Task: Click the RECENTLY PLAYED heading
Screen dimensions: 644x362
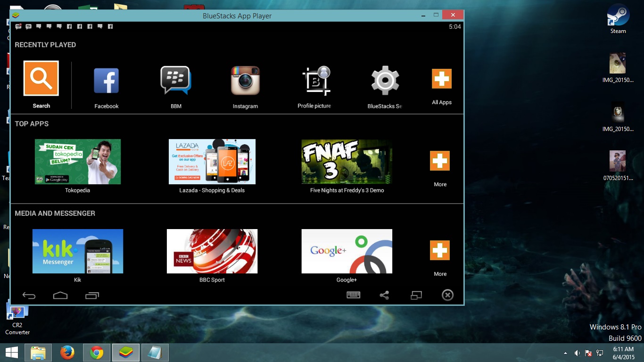Action: click(45, 45)
